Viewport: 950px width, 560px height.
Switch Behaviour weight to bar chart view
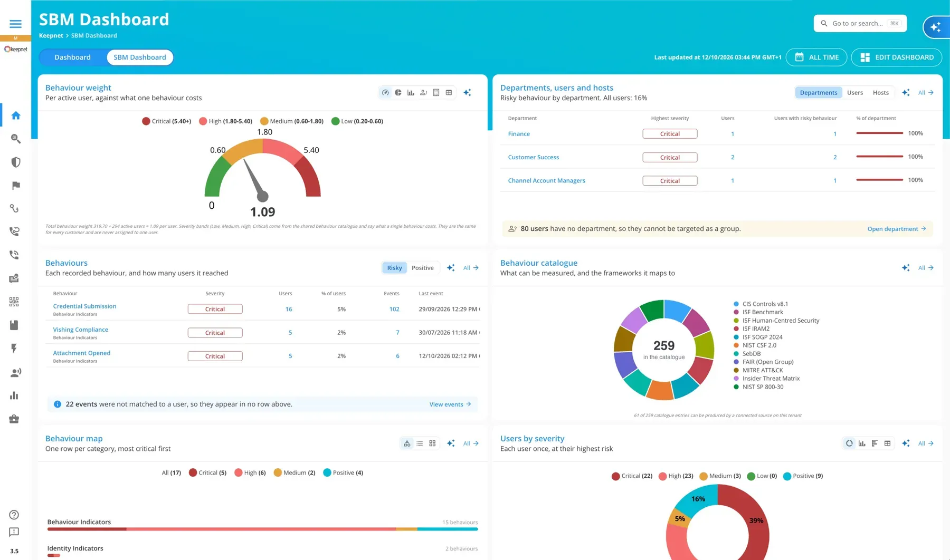click(411, 92)
